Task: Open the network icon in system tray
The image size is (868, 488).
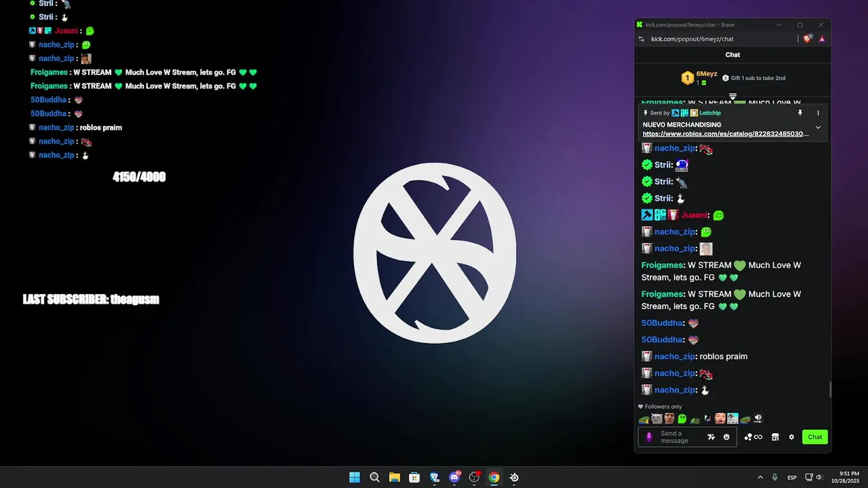Action: pyautogui.click(x=809, y=477)
